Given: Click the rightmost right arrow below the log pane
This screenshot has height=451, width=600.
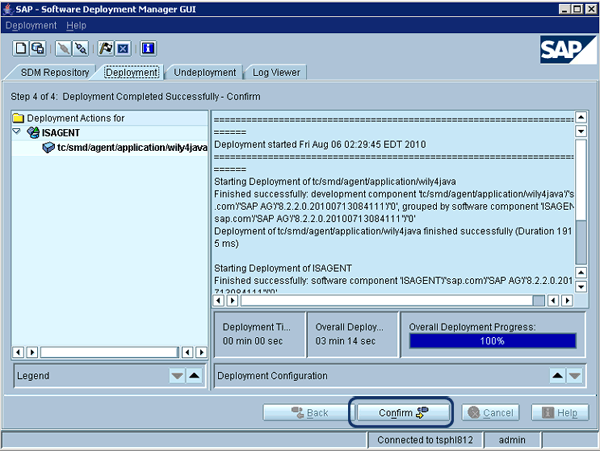Looking at the screenshot, I should (x=567, y=301).
